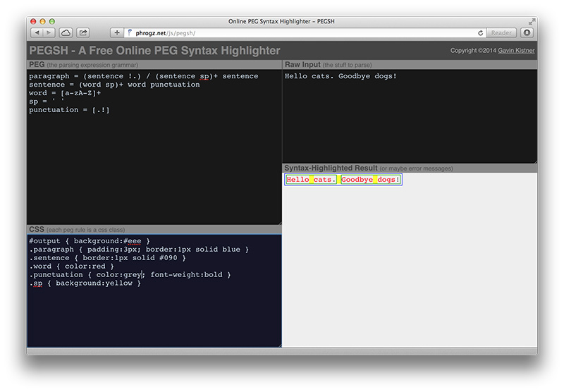The image size is (564, 392).
Task: Click the Share toolbar icon
Action: [82, 32]
